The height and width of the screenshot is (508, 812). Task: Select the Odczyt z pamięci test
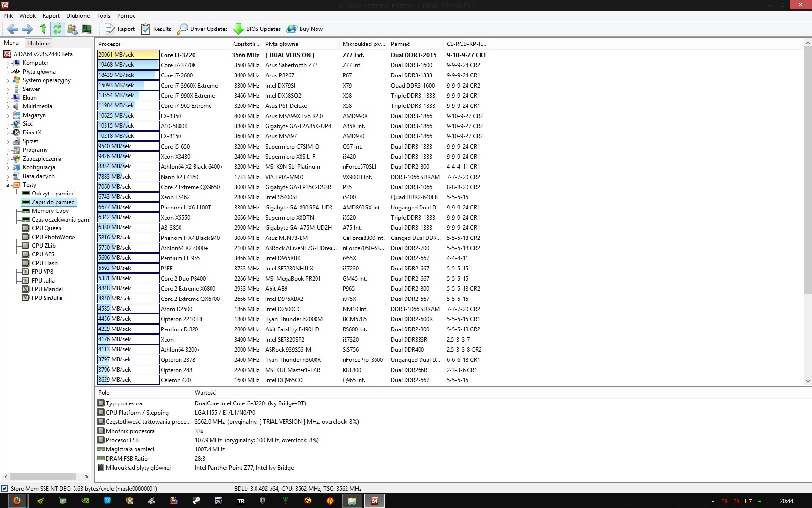pos(54,194)
